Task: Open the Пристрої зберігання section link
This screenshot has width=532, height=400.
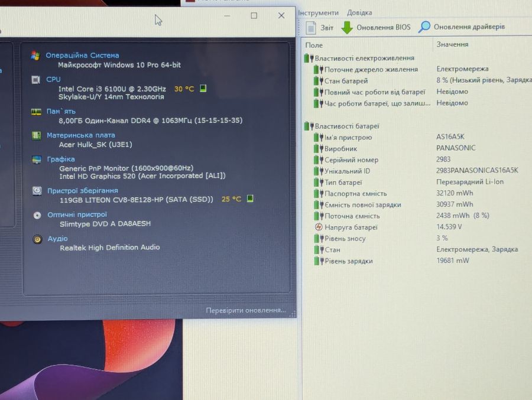Action: point(83,191)
